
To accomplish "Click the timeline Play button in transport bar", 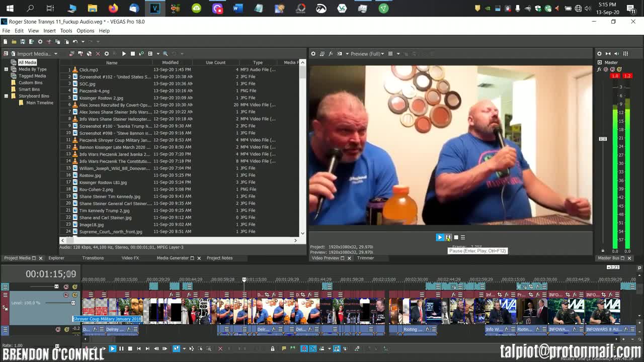I will [x=112, y=348].
